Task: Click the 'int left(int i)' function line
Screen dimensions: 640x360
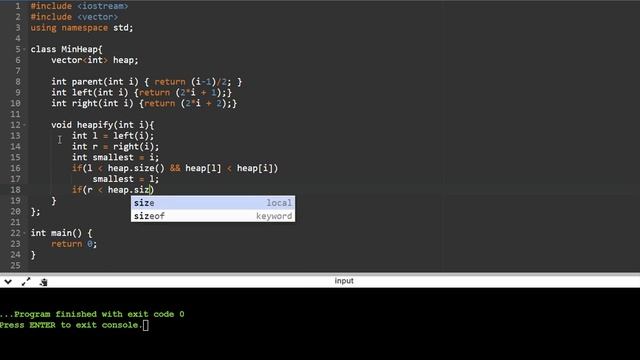Action: 141,92
